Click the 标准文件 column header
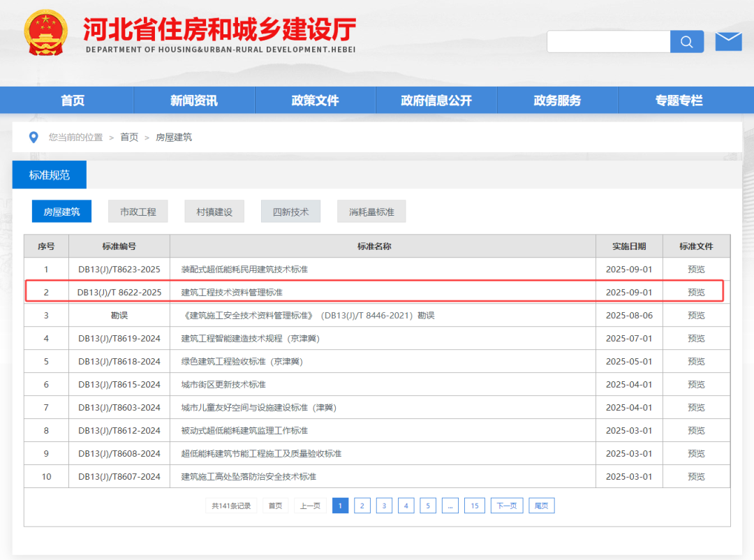 [696, 246]
